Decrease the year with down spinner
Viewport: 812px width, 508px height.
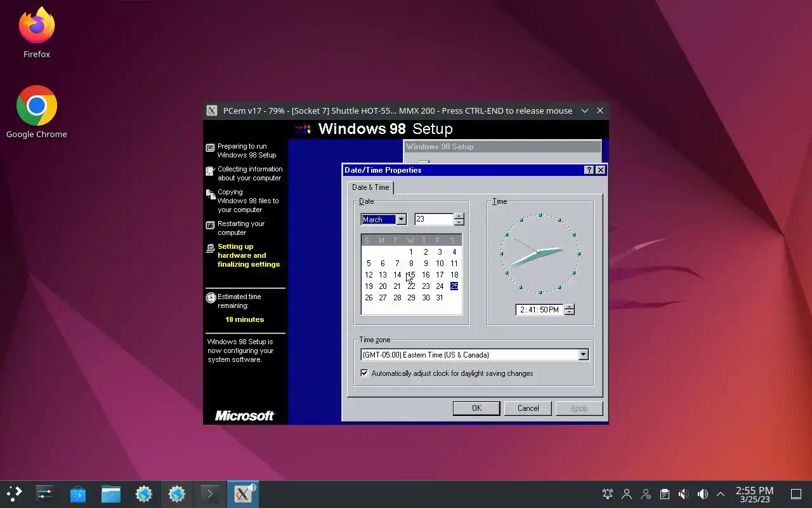click(x=459, y=223)
